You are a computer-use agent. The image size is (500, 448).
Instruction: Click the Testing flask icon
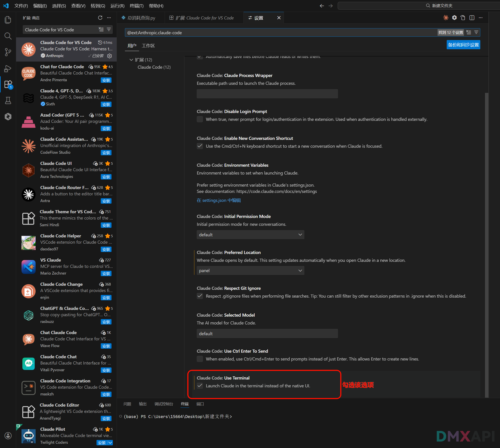coord(8,100)
